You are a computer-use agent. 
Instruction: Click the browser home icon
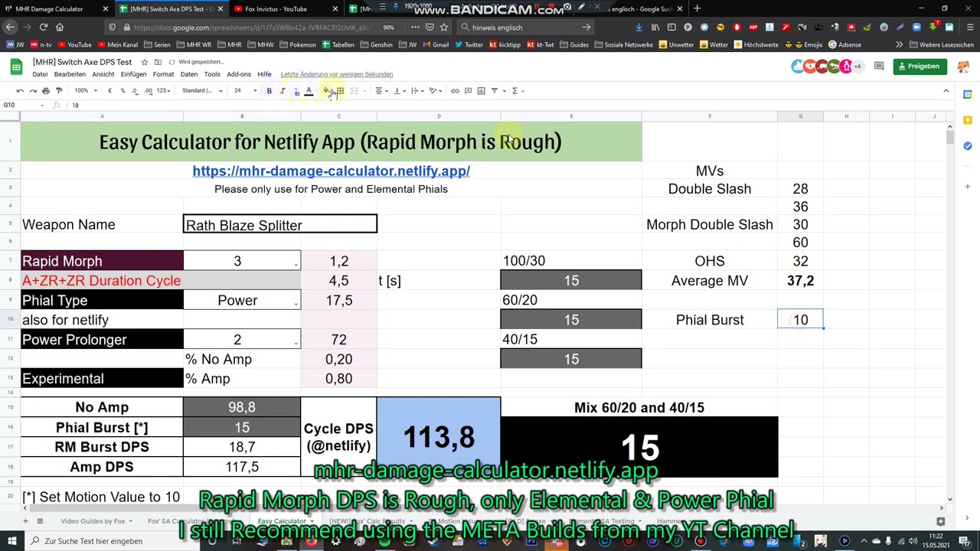click(x=60, y=28)
